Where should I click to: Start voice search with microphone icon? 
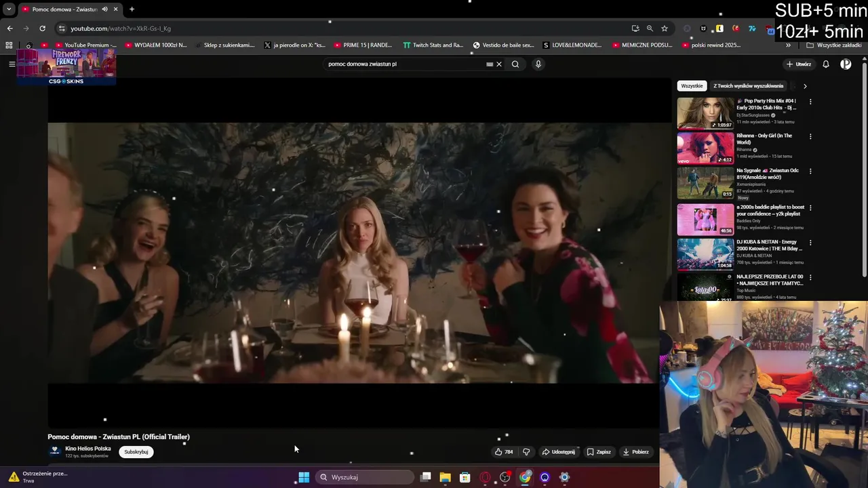(x=538, y=64)
